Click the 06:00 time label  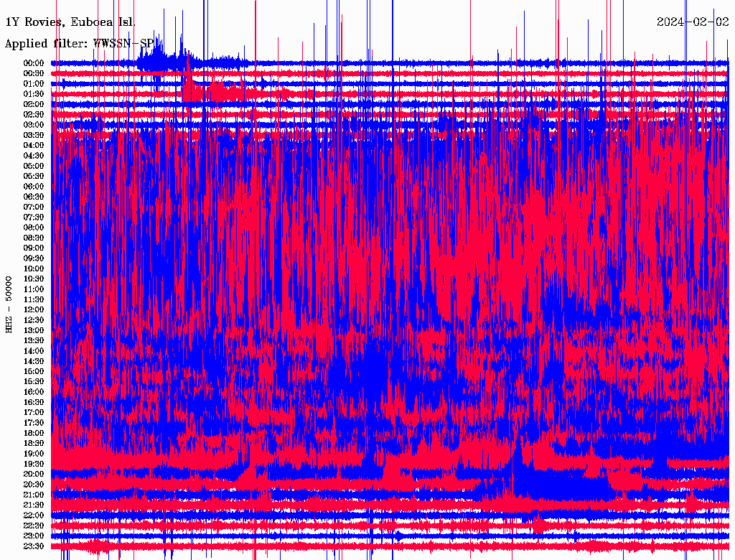pos(34,187)
